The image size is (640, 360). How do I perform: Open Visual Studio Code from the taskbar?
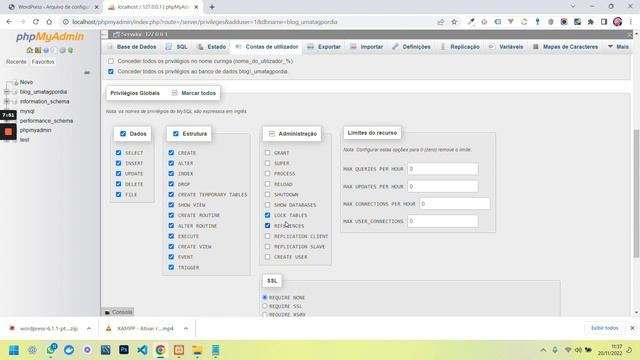click(x=142, y=350)
